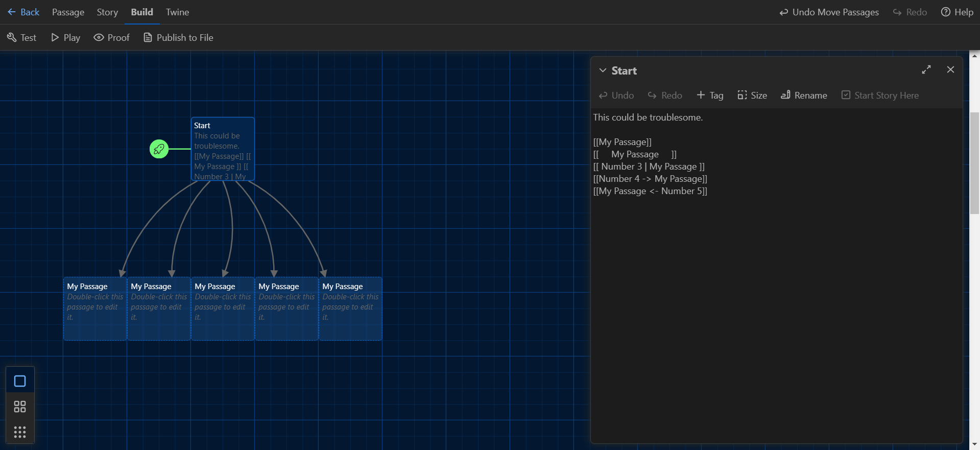Click Redo in the passage editor
Image resolution: width=980 pixels, height=450 pixels.
665,95
